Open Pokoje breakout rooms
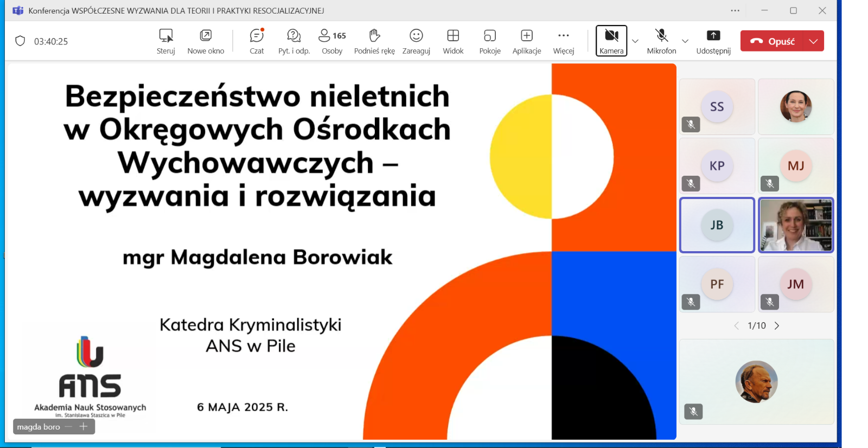 tap(490, 41)
